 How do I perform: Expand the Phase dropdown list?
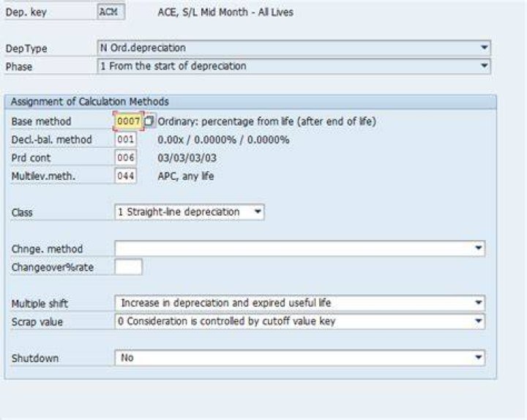[x=484, y=66]
